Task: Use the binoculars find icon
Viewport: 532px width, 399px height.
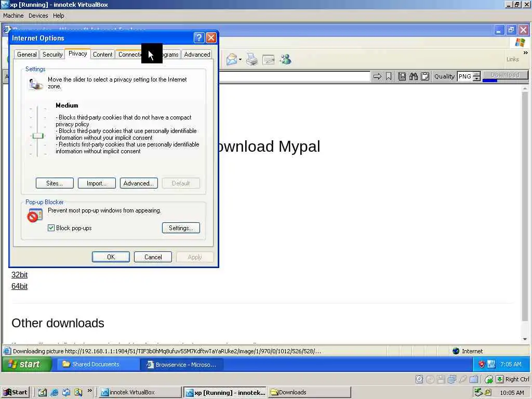Action: [413, 76]
